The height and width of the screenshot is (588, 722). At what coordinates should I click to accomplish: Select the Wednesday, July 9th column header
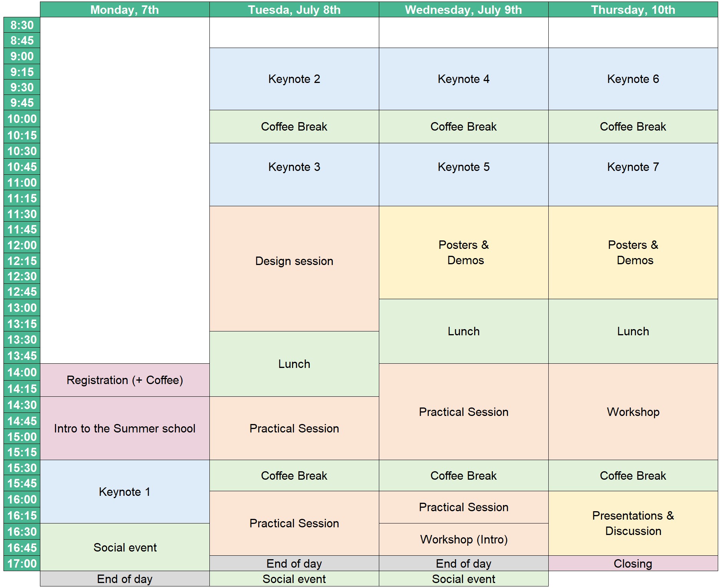point(464,10)
